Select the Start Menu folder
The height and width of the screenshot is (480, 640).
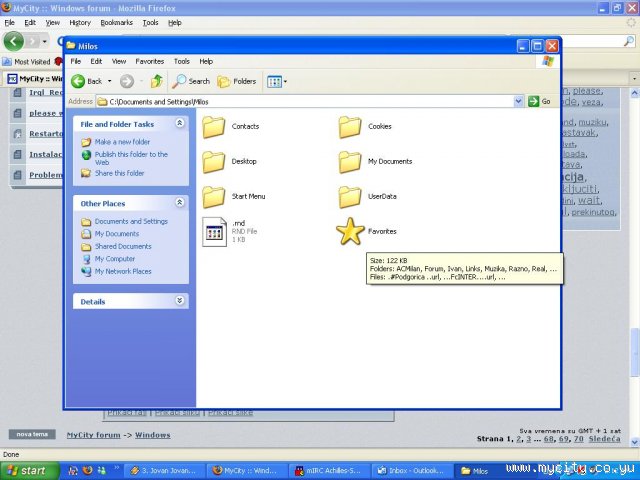234,197
